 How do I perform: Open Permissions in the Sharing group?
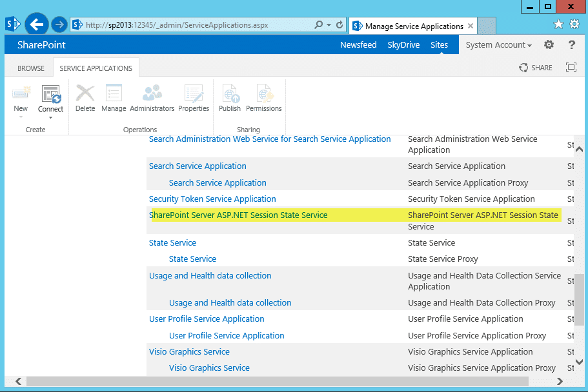click(x=263, y=98)
